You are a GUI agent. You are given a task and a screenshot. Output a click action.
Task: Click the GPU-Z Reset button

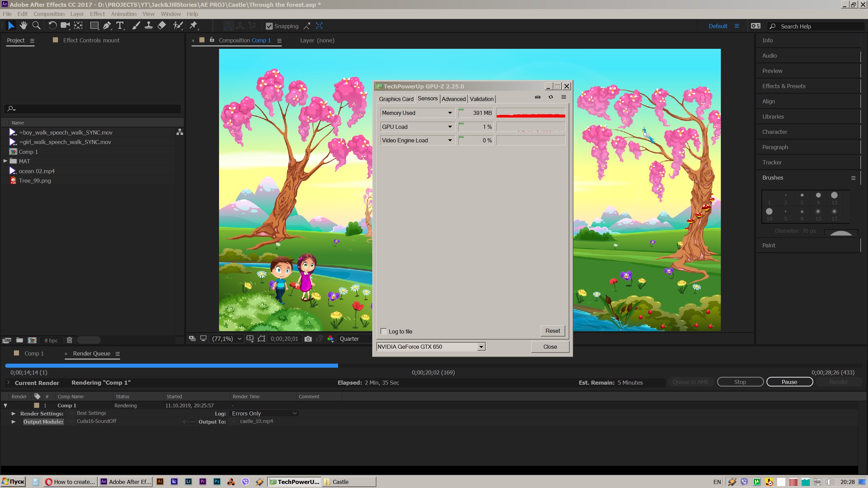pos(553,331)
